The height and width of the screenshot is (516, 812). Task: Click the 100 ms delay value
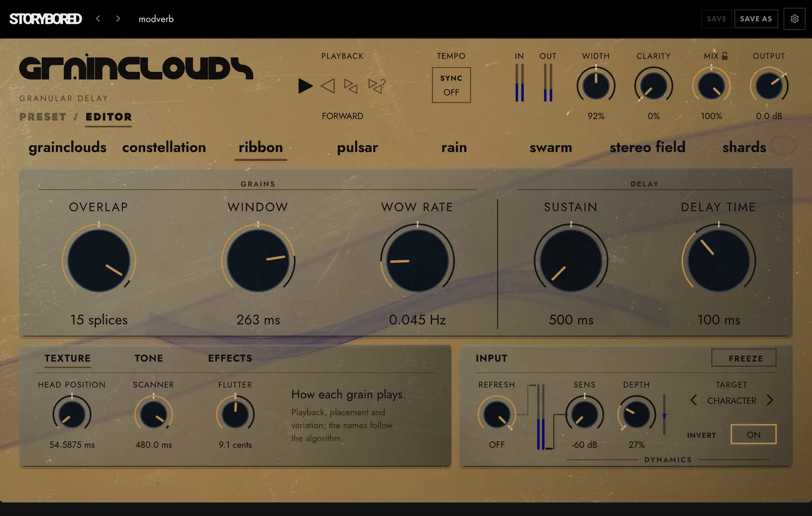719,320
